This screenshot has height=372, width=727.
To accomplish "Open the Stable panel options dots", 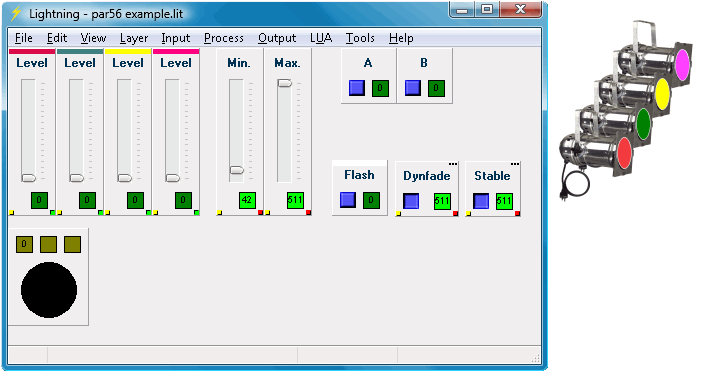I will (x=515, y=164).
